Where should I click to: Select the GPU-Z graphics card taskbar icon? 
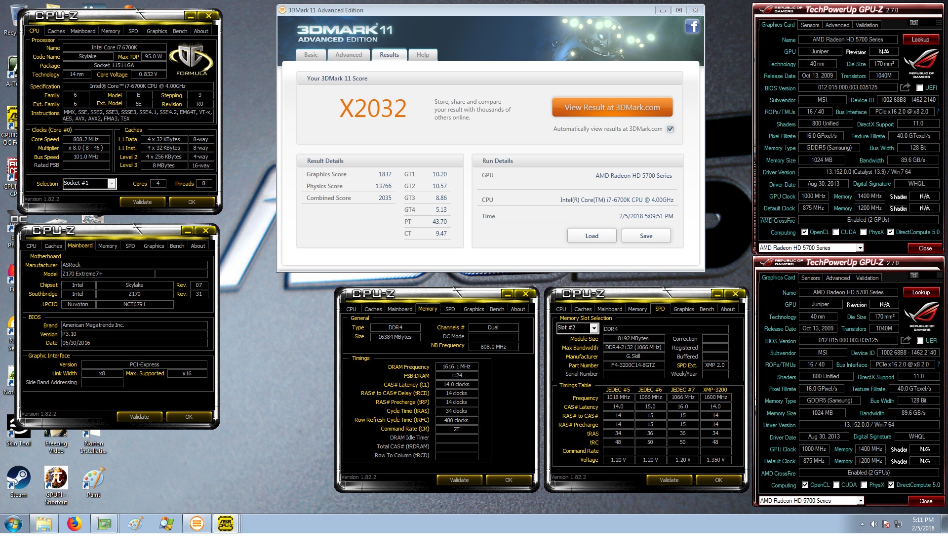click(x=105, y=523)
